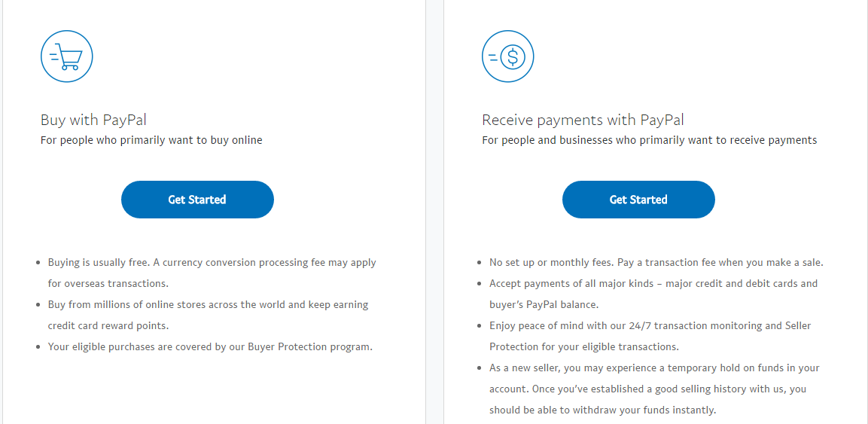Start signup under Buy with PayPal
The image size is (868, 424).
(198, 200)
